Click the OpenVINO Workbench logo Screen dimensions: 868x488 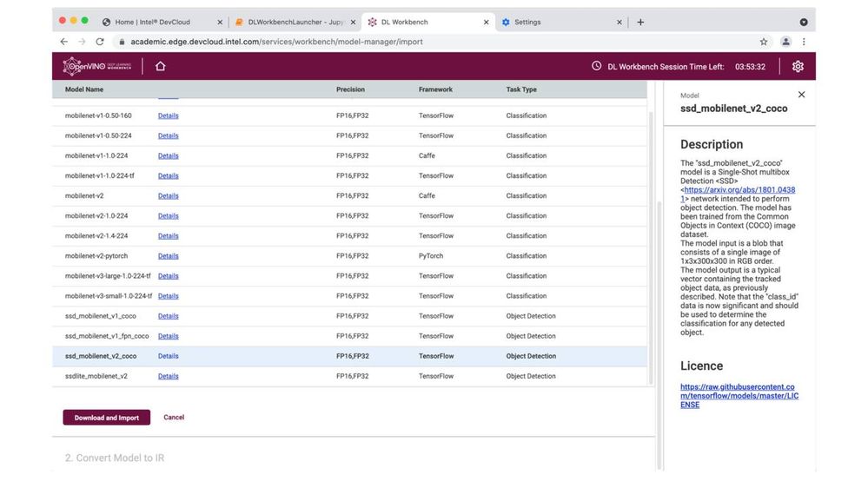96,66
